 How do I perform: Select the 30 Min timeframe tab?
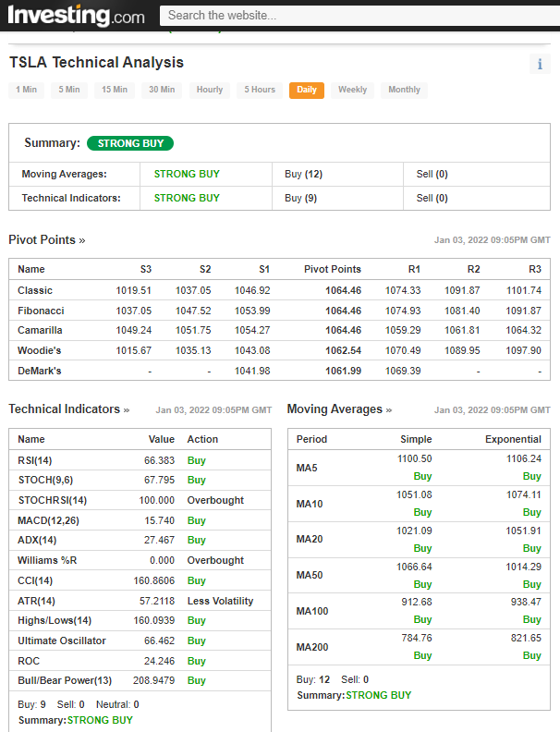[162, 90]
